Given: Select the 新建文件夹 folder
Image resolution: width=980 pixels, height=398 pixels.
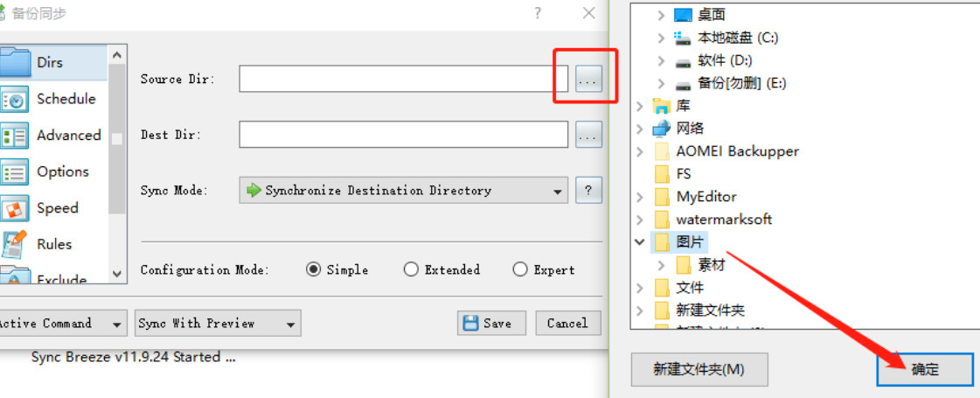Looking at the screenshot, I should click(x=699, y=311).
